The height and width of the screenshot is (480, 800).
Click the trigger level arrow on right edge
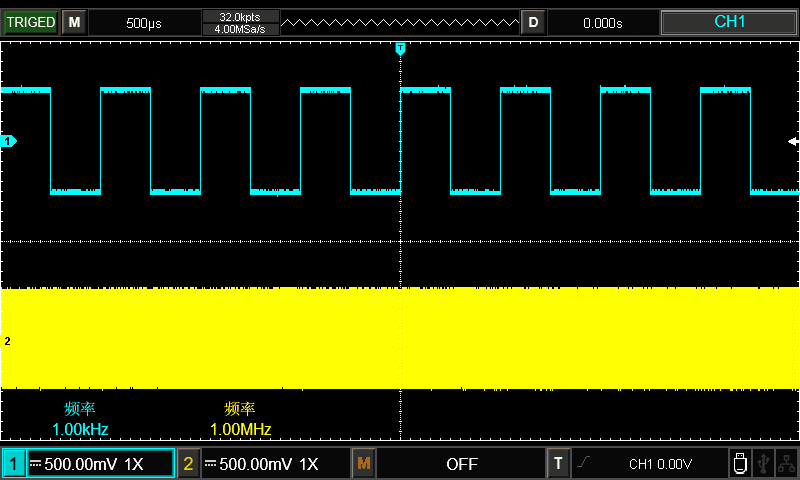click(793, 142)
